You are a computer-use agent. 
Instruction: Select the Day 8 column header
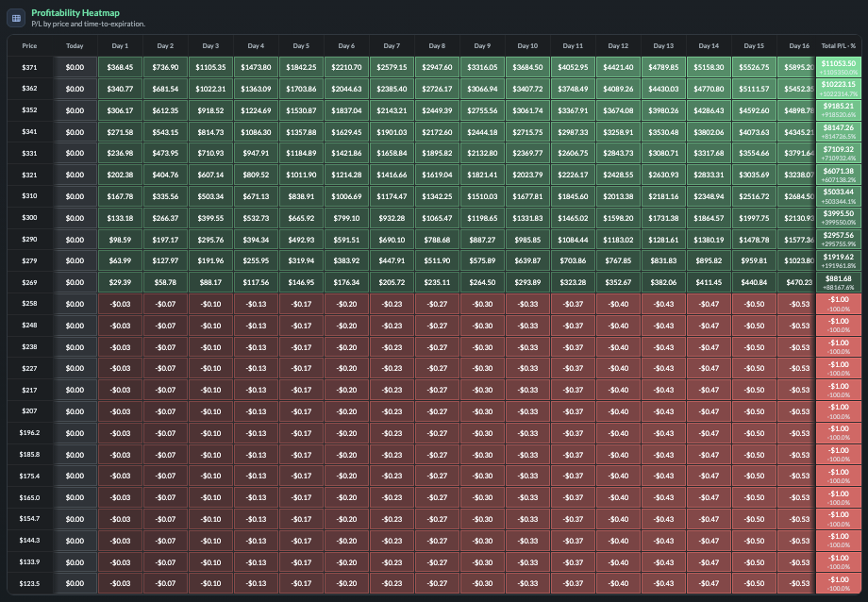[437, 46]
